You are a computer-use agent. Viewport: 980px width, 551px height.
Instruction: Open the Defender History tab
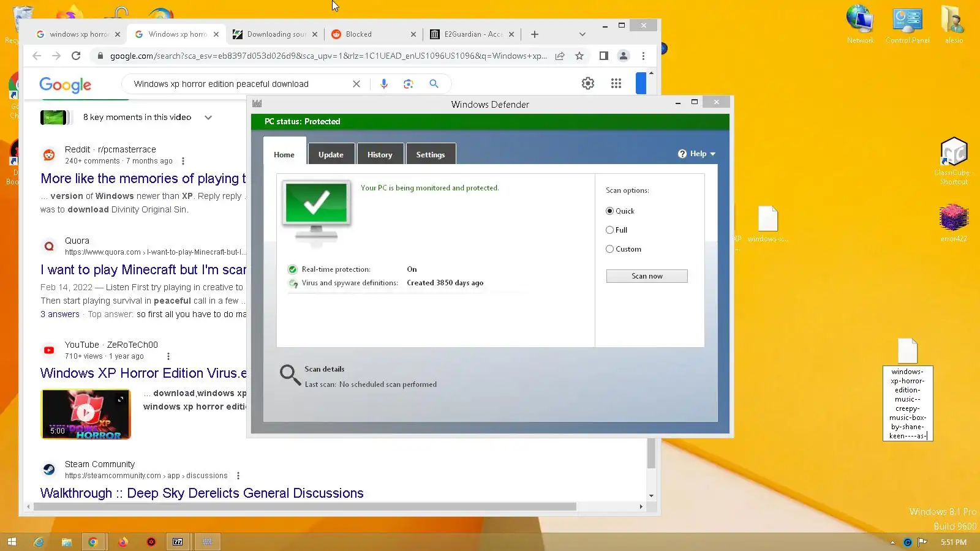tap(380, 154)
